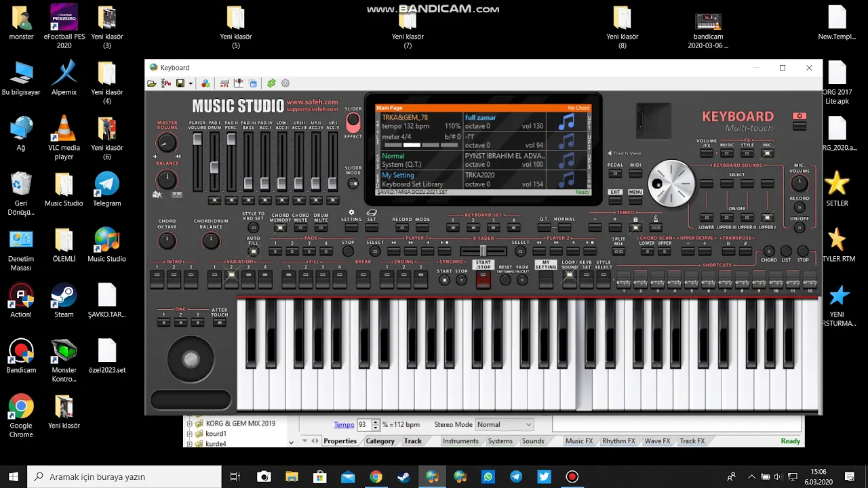Viewport: 868px width, 488px height.
Task: Trigger Pad 1 button
Action: (x=276, y=251)
